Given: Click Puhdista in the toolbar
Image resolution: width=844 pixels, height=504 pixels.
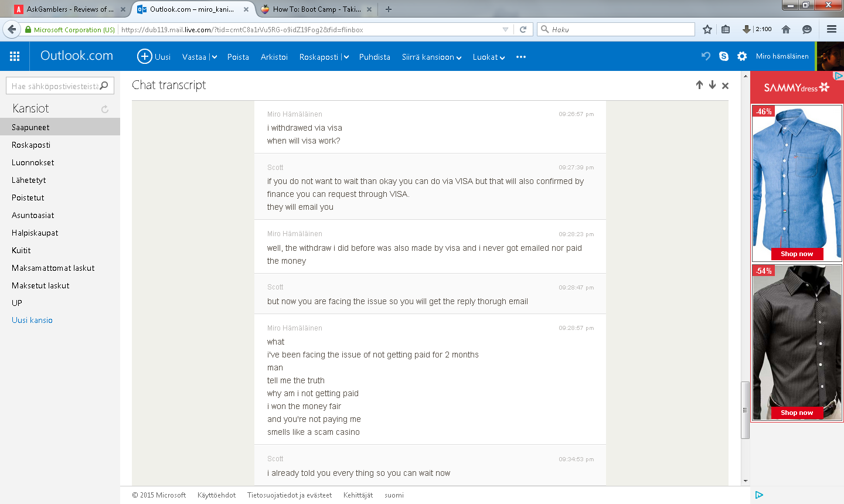Looking at the screenshot, I should point(375,57).
